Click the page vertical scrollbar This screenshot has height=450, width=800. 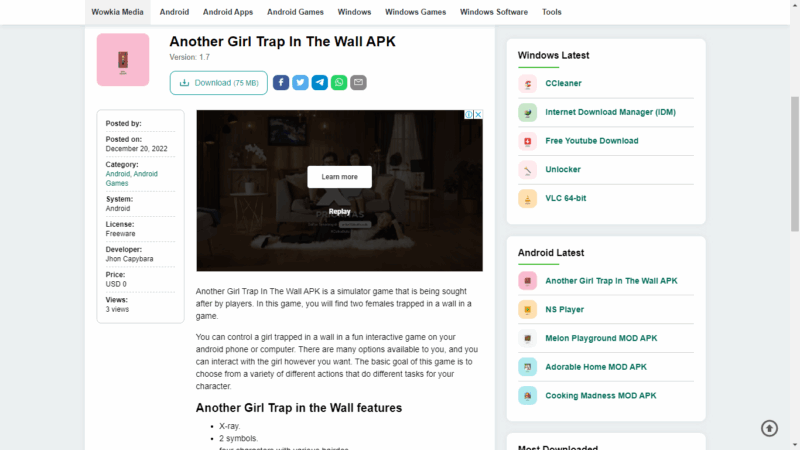[x=795, y=163]
